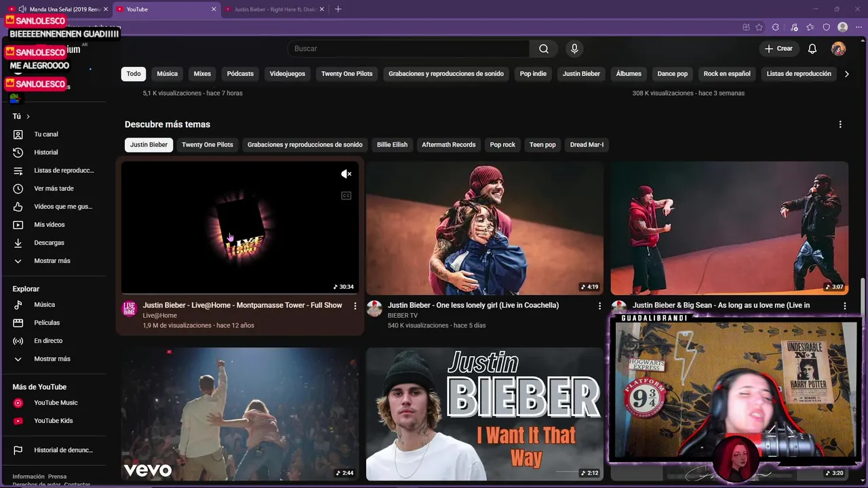Open YouTube account avatar menu
This screenshot has width=868, height=488.
[839, 49]
